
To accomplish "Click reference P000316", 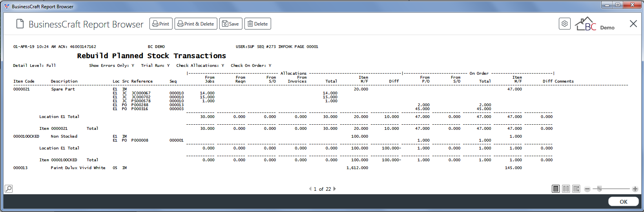I will [140, 109].
